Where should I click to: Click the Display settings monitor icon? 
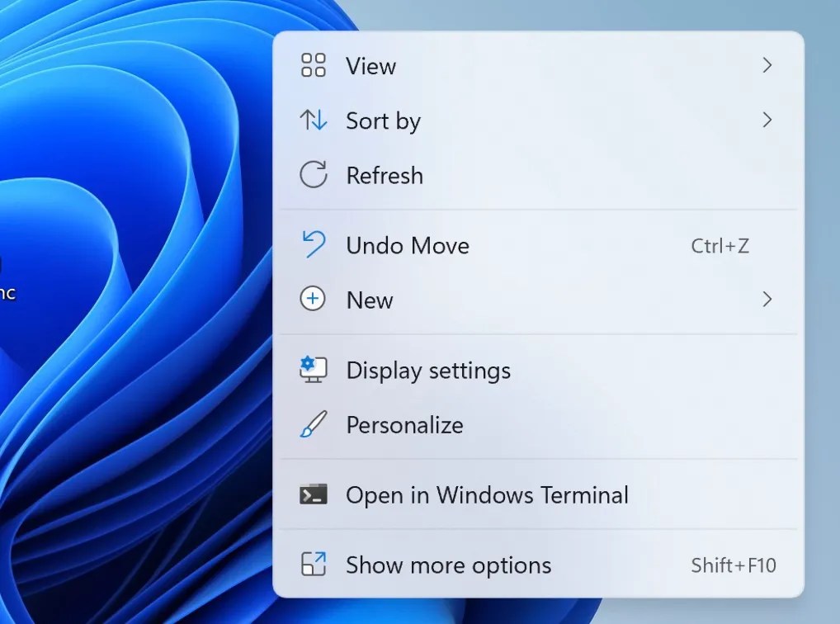[x=311, y=370]
